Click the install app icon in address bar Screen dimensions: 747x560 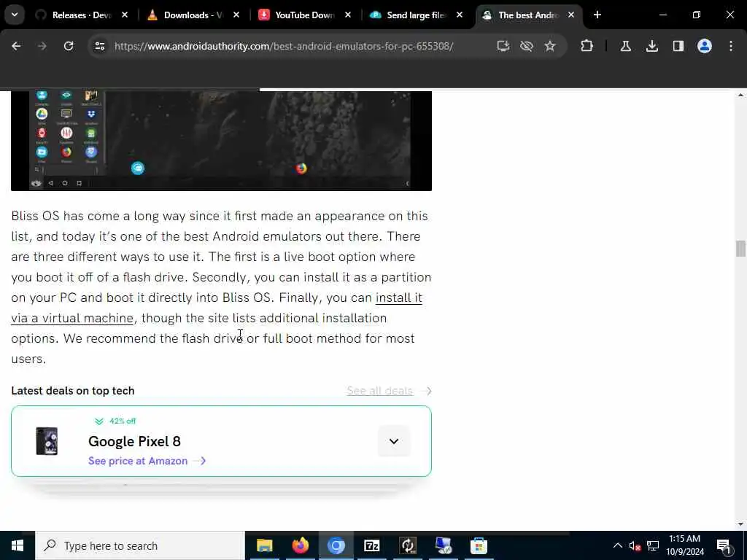pos(503,46)
